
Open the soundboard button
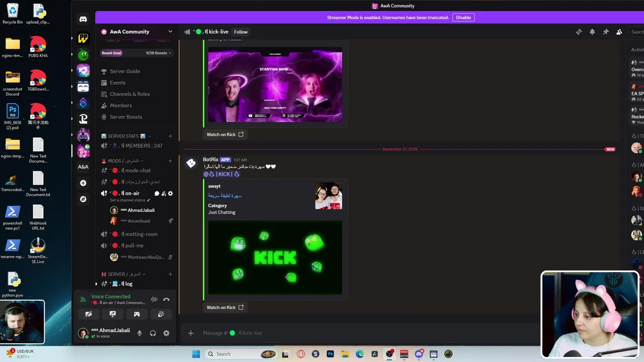(161, 314)
